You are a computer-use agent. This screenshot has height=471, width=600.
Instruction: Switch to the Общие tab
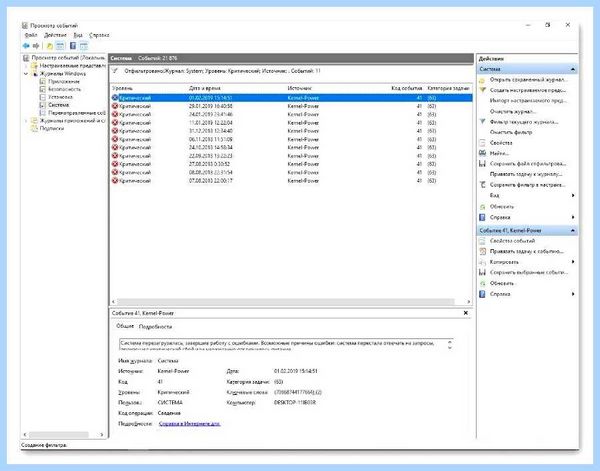(x=125, y=326)
